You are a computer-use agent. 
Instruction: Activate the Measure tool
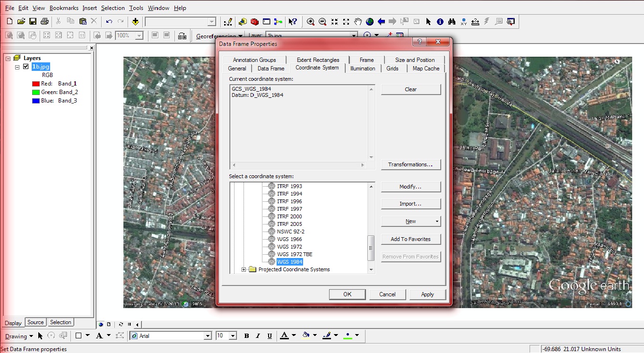pyautogui.click(x=475, y=21)
